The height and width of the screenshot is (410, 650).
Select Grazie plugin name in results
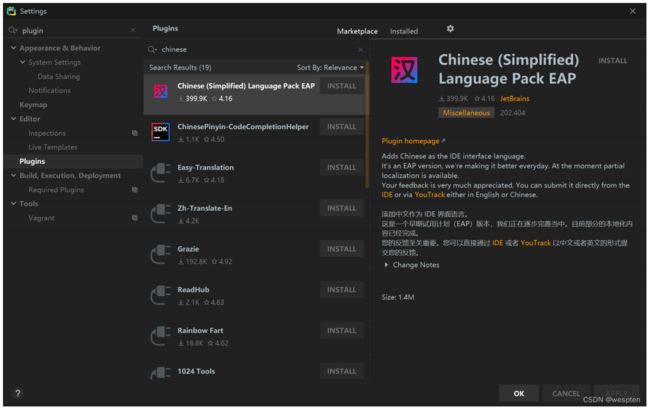tap(188, 249)
